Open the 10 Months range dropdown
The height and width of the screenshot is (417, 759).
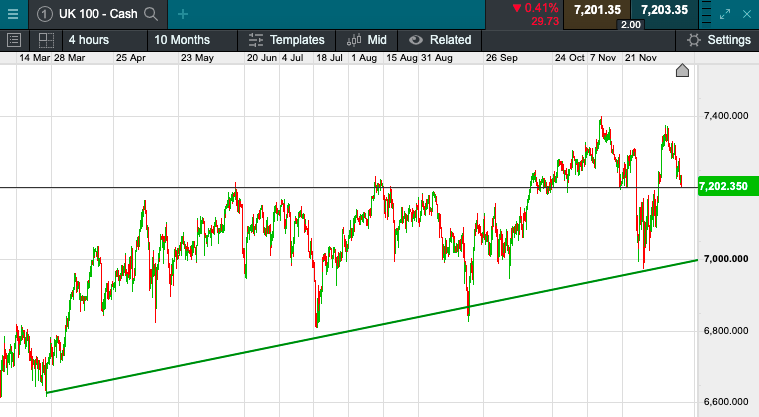click(193, 40)
